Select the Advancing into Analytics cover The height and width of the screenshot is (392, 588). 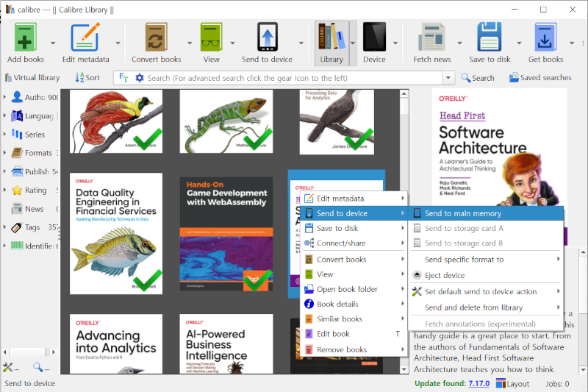click(116, 343)
